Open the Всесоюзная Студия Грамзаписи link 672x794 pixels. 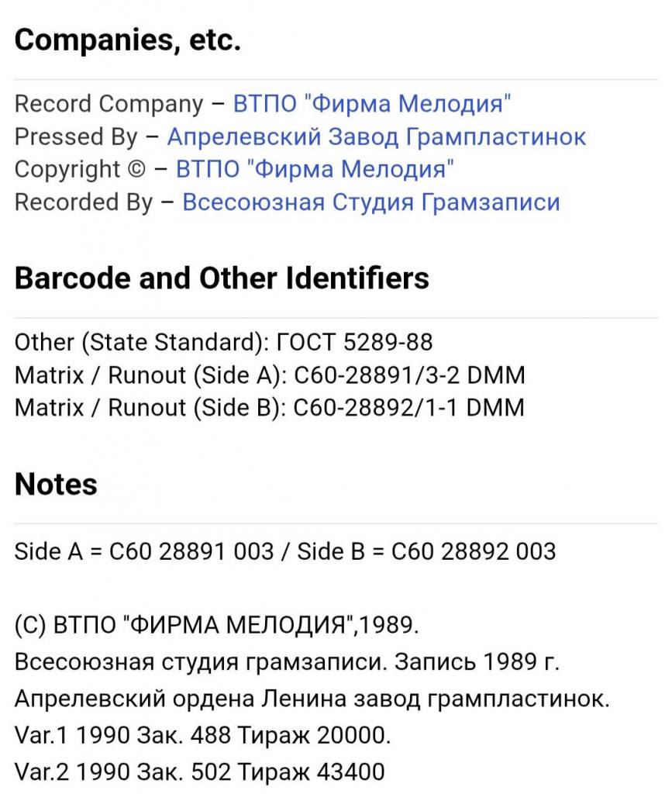click(371, 202)
